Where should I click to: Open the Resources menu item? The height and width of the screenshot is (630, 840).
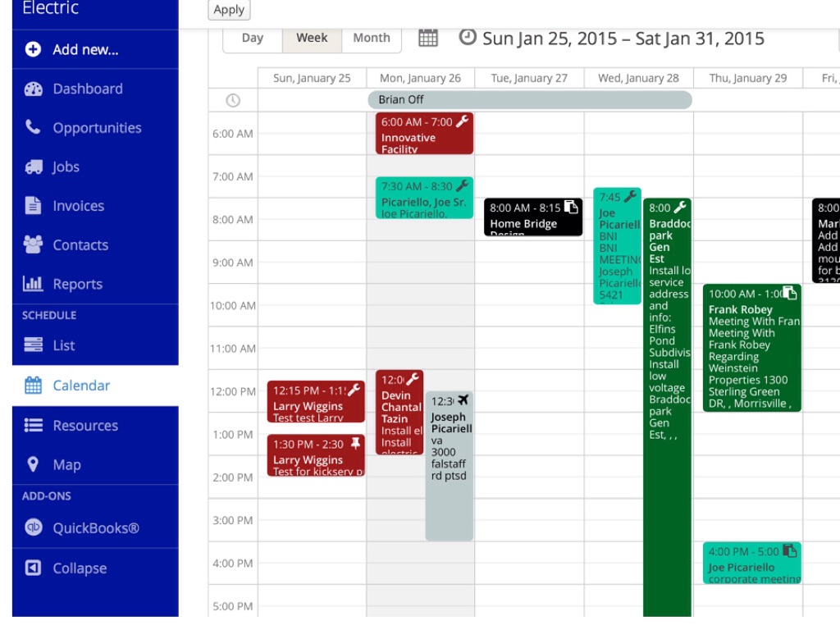coord(85,426)
